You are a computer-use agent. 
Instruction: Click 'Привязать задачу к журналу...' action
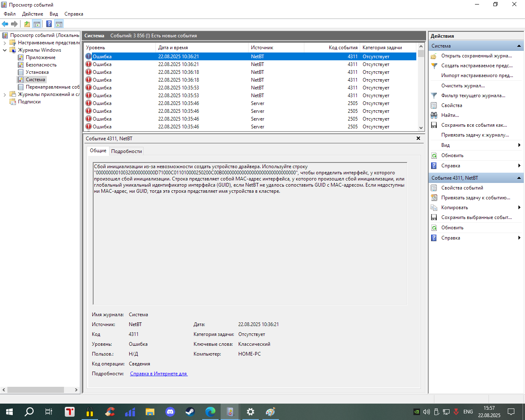pyautogui.click(x=475, y=135)
